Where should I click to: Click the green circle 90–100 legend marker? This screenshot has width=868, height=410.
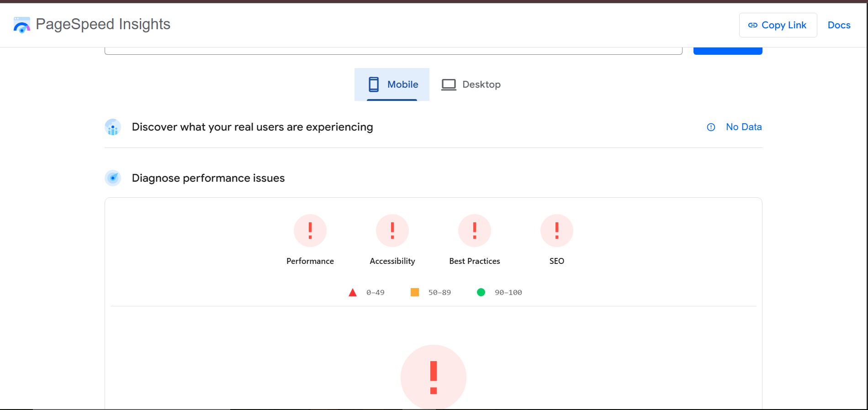481,292
